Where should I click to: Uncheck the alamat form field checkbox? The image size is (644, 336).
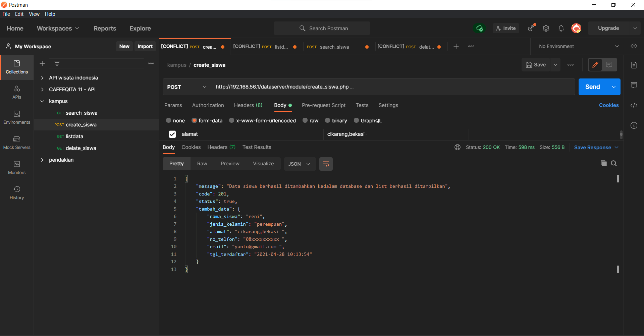[172, 134]
